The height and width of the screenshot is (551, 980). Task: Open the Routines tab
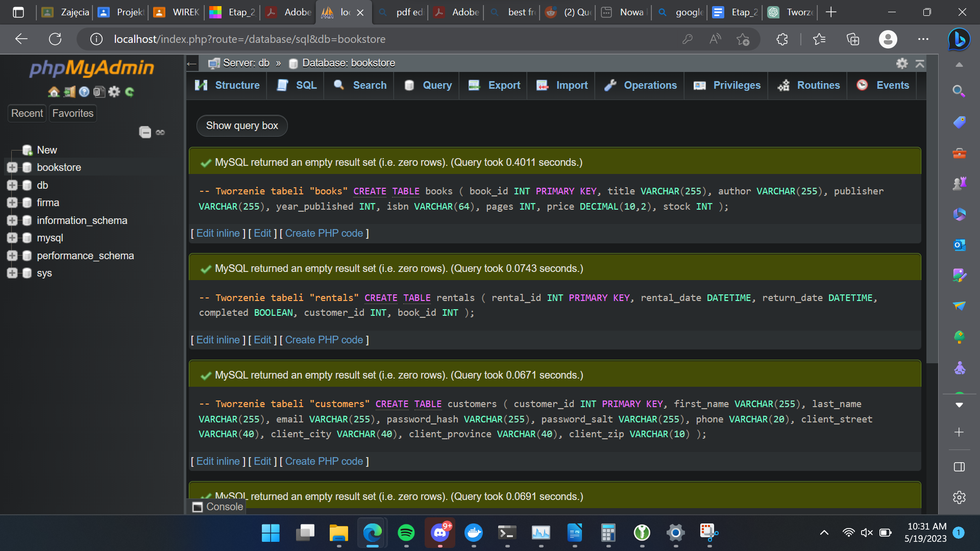[809, 85]
